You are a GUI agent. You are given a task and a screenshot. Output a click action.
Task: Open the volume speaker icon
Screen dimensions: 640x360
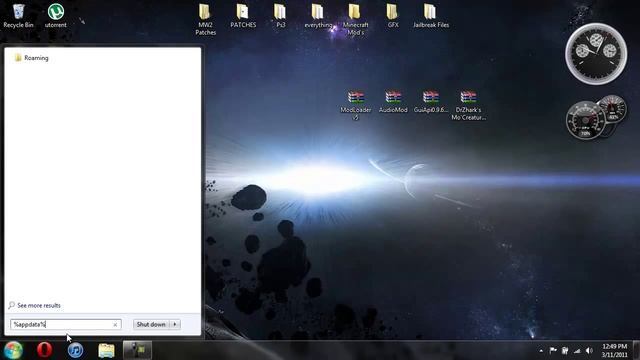click(589, 351)
